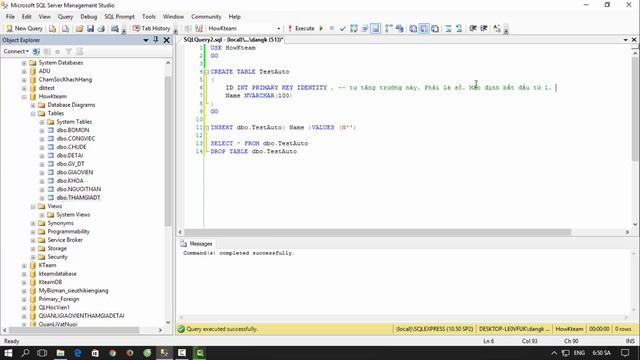Click the Object Explorer filter icon
The image size is (640, 360).
coord(68,51)
